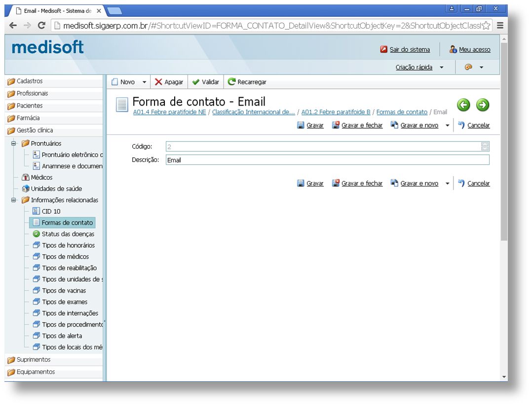
Task: Collapse the Prontuários tree node
Action: pos(14,144)
